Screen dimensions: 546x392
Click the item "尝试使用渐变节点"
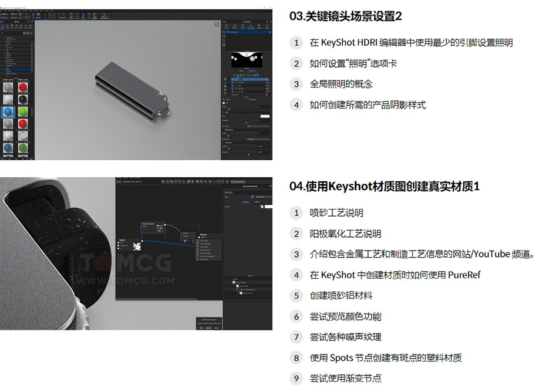(345, 379)
